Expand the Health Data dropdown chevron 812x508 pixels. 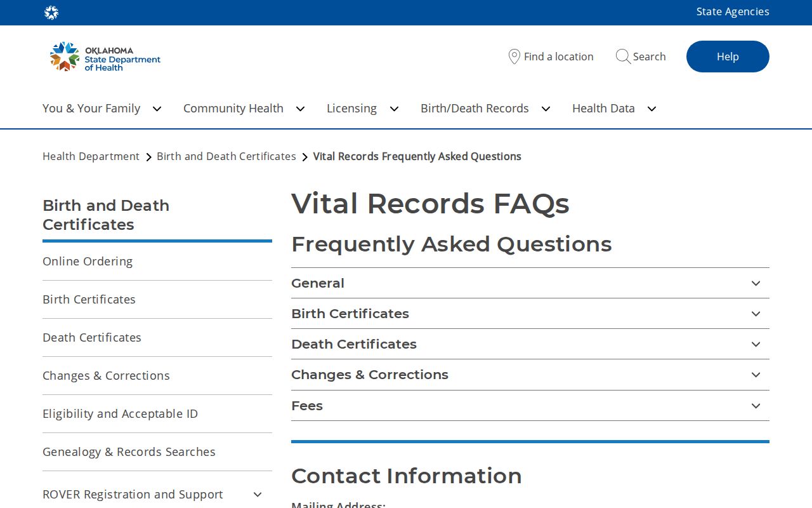(652, 109)
